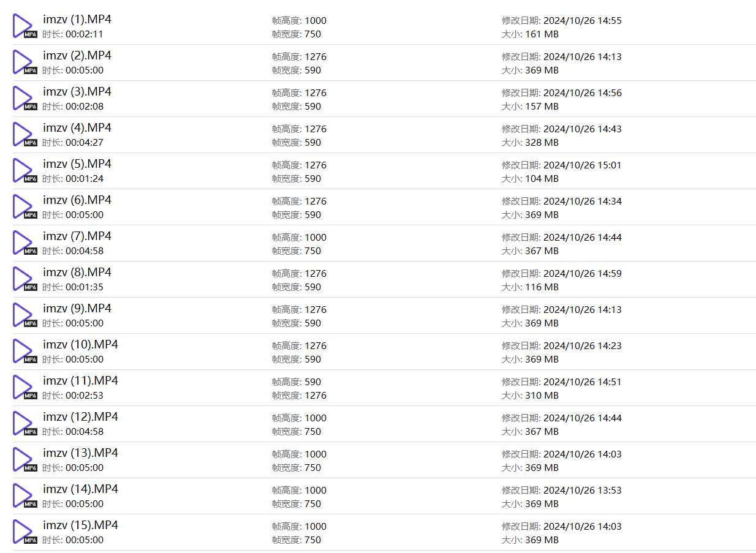Select the file icon for imzv (7).MP4

coord(23,243)
